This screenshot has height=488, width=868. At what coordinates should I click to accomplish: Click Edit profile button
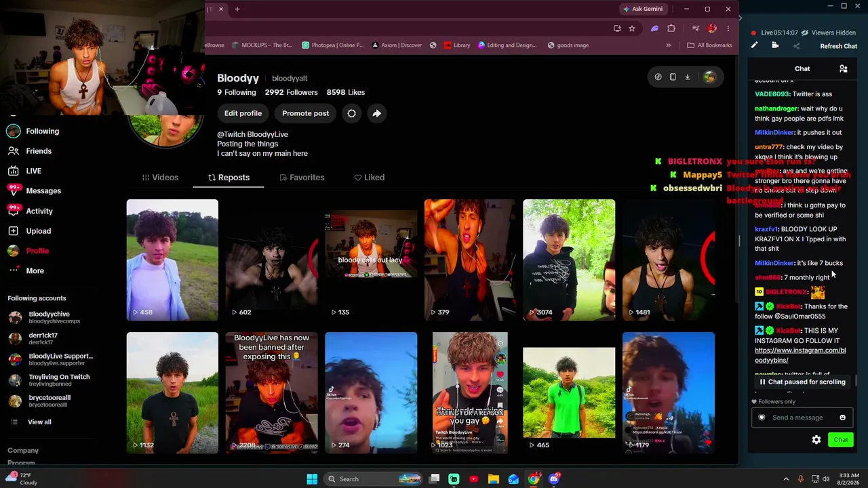click(x=243, y=113)
